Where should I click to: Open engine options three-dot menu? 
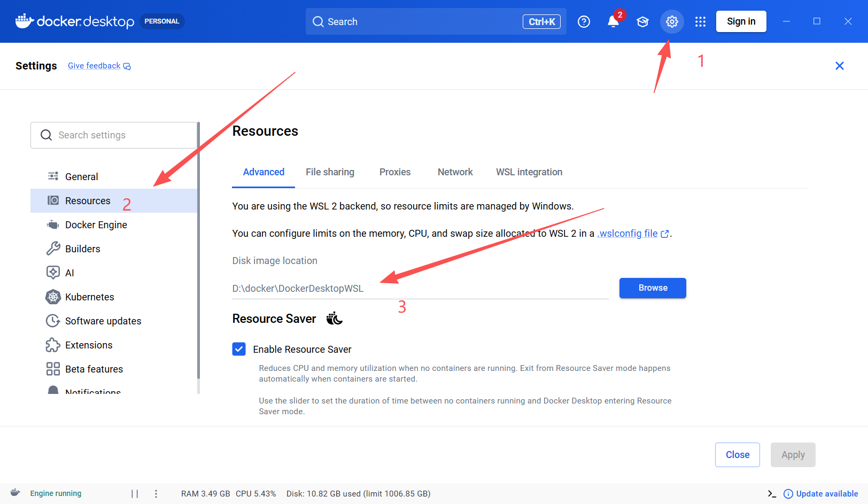coord(156,494)
